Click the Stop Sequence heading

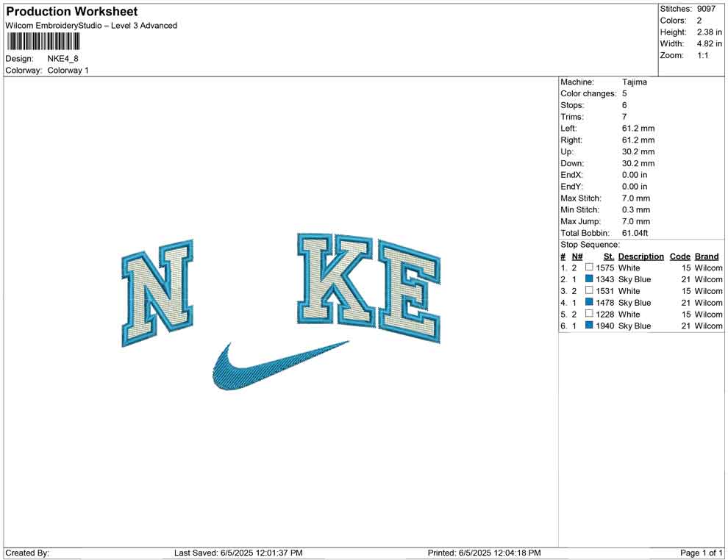click(590, 245)
